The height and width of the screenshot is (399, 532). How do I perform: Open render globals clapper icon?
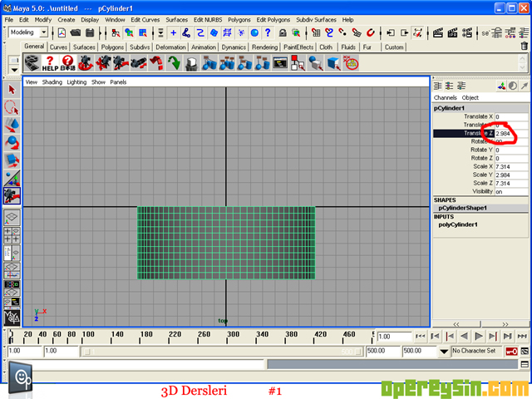point(467,33)
